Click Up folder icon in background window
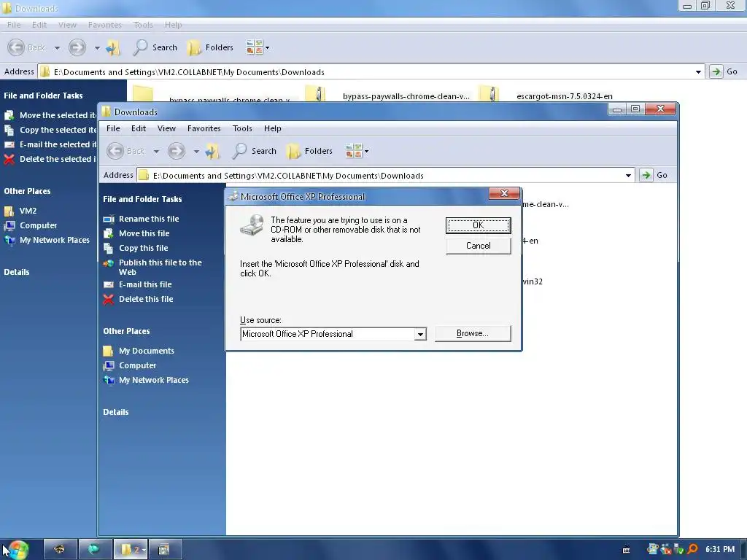The height and width of the screenshot is (560, 747). (113, 47)
